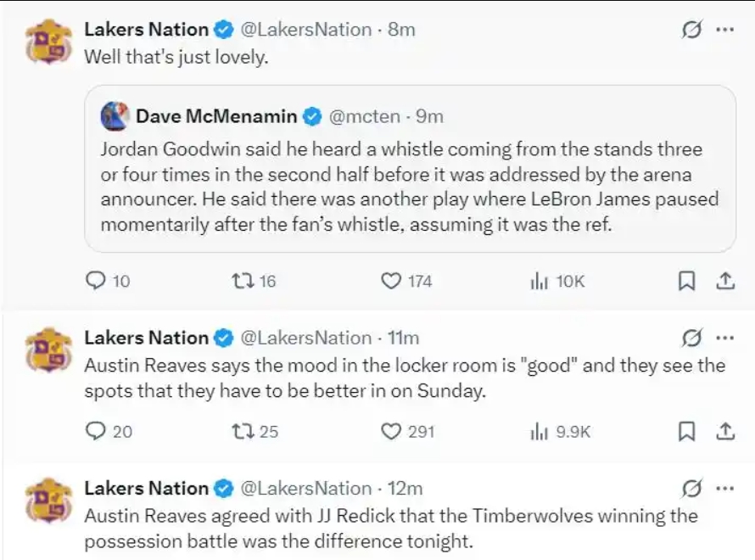Repost the tweet with 25 reposts
The image size is (755, 560).
tap(241, 431)
